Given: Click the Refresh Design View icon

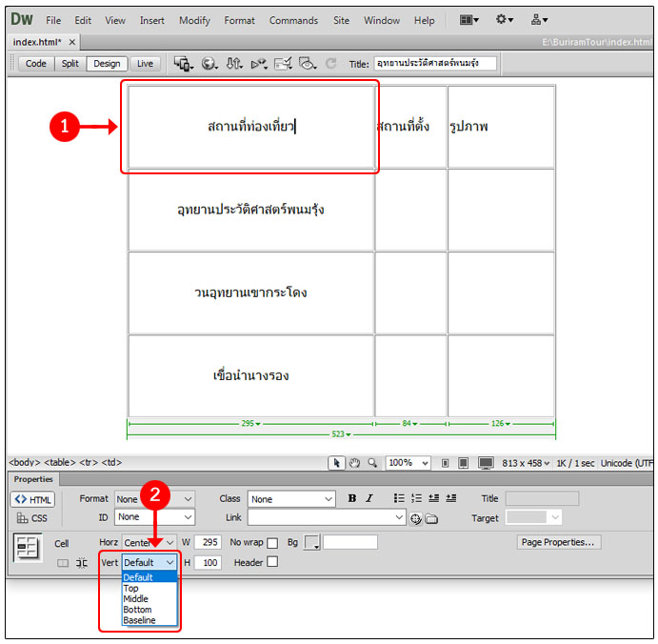Looking at the screenshot, I should 330,64.
